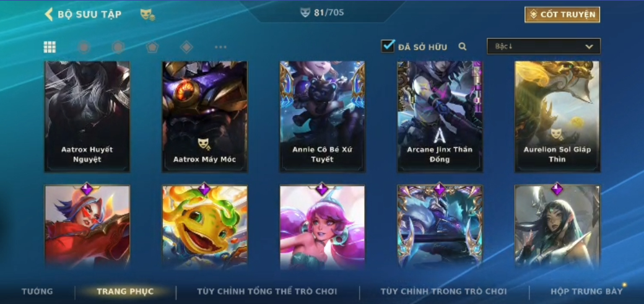Expand the Bậc sort dropdown

pos(544,46)
